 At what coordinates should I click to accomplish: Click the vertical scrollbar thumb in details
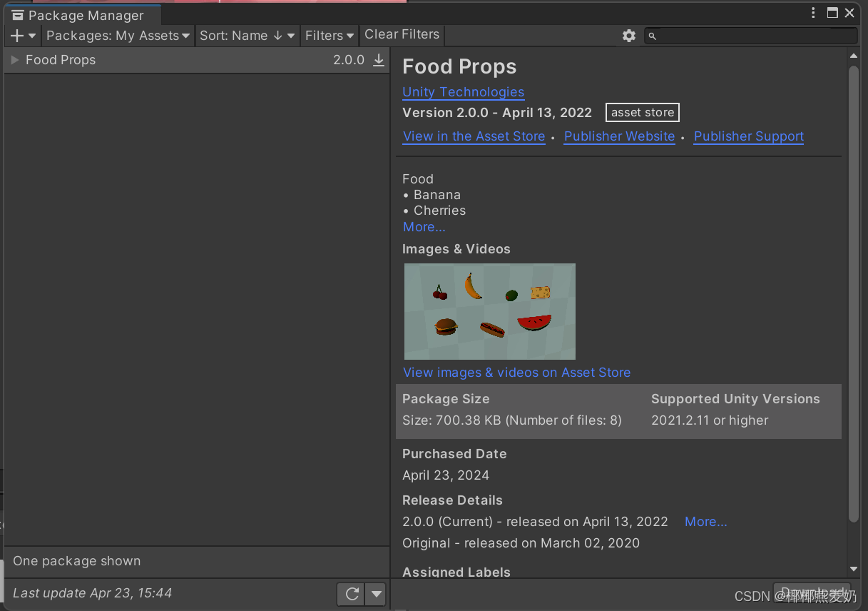coord(854,294)
